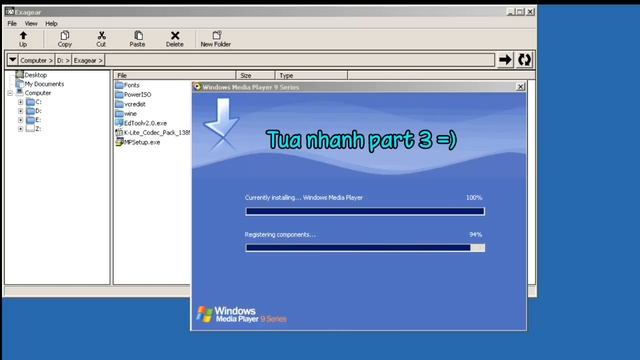Sort by Type column header
The width and height of the screenshot is (640, 360).
pos(311,76)
